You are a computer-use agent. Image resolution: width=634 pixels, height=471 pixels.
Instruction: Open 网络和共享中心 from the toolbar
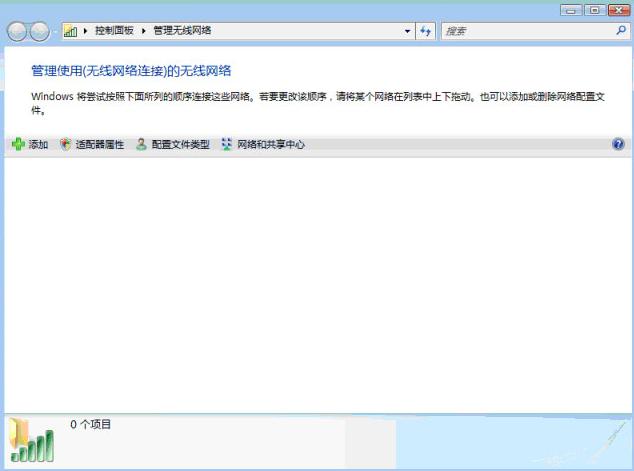pyautogui.click(x=271, y=144)
